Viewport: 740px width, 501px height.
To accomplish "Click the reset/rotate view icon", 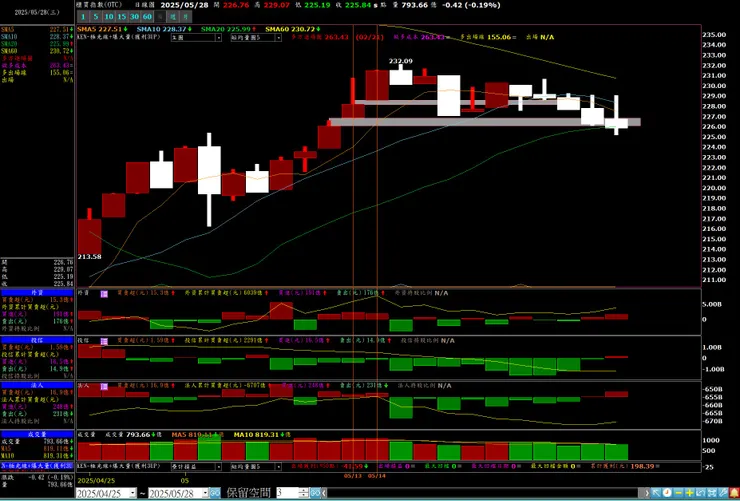I will pyautogui.click(x=700, y=493).
